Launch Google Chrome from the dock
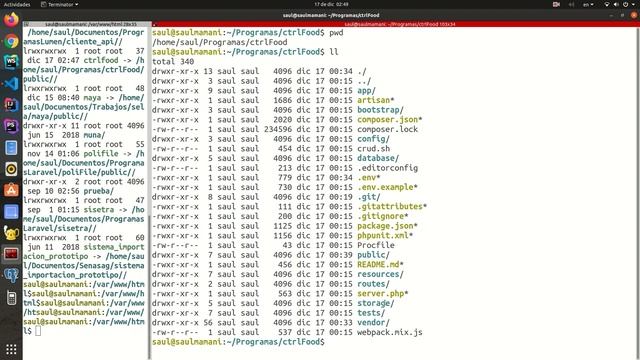This screenshot has height=360, width=640. [11, 41]
